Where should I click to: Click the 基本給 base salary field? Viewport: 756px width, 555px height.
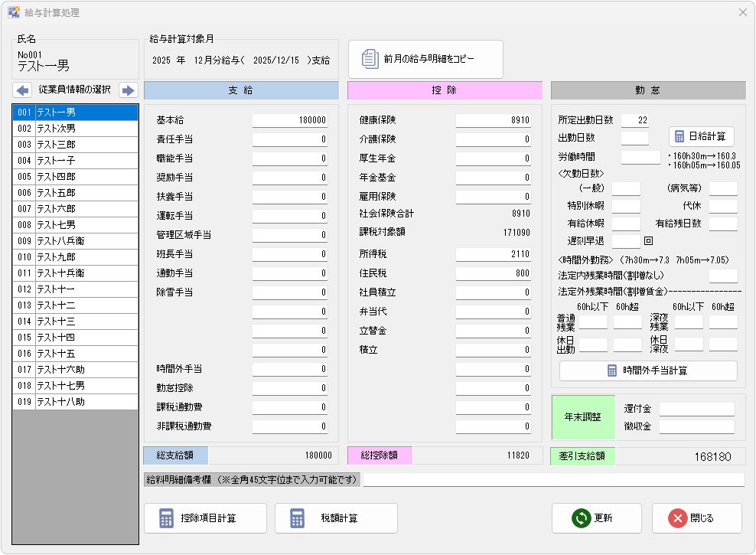[291, 121]
